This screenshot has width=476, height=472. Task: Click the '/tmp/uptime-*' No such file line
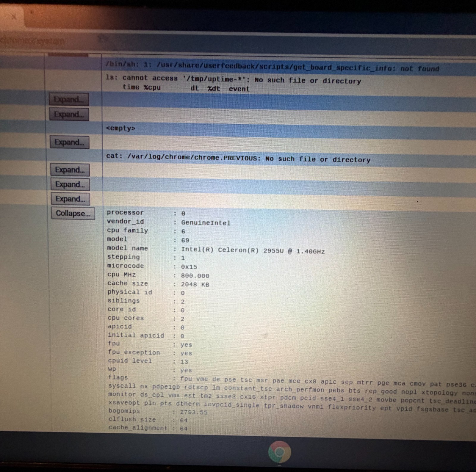coord(233,79)
